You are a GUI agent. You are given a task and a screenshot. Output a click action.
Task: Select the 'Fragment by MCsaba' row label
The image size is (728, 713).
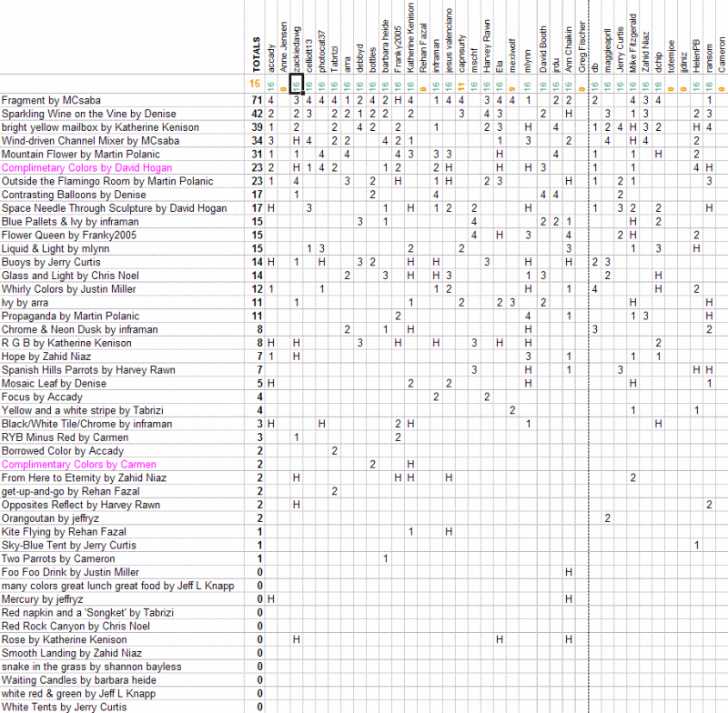tap(51, 100)
